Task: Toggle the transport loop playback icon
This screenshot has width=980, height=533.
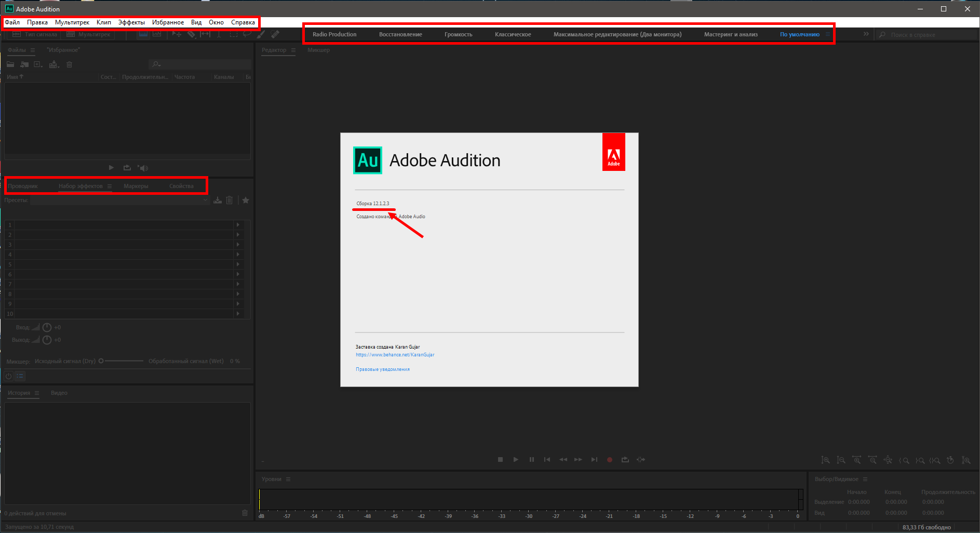Action: (x=625, y=460)
